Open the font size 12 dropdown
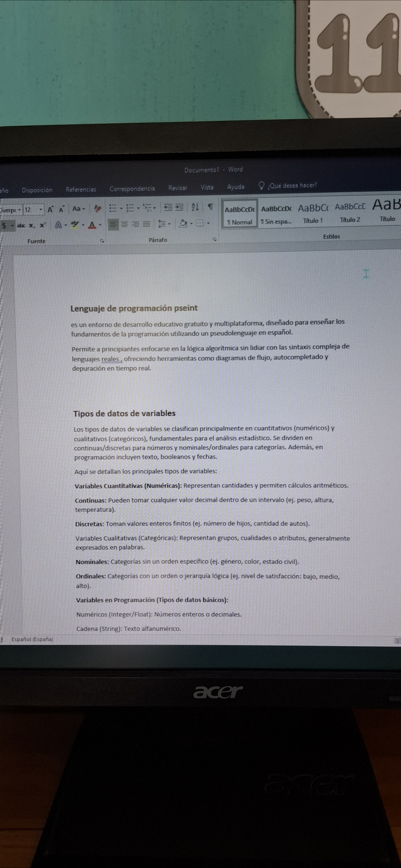Image resolution: width=401 pixels, height=868 pixels. [40, 210]
